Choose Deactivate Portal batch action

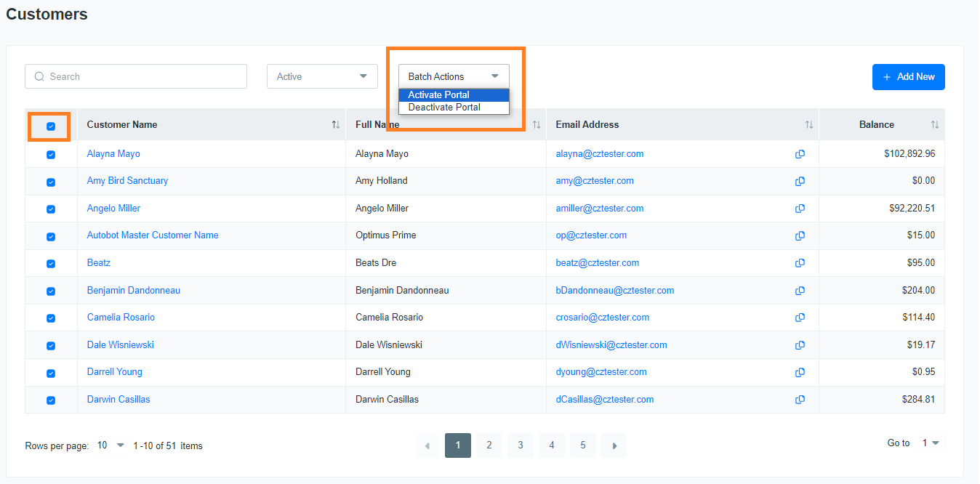(x=454, y=108)
